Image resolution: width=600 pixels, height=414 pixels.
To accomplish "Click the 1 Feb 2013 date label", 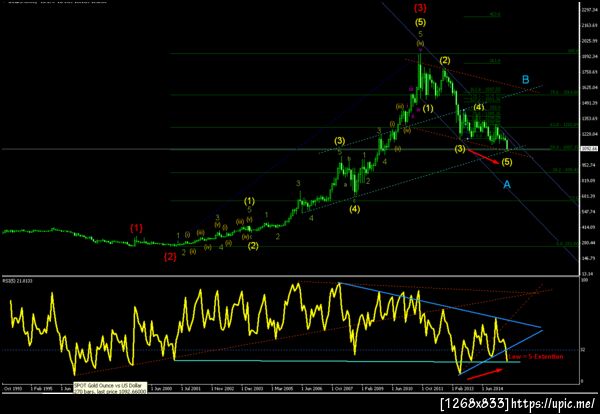I will point(463,388).
